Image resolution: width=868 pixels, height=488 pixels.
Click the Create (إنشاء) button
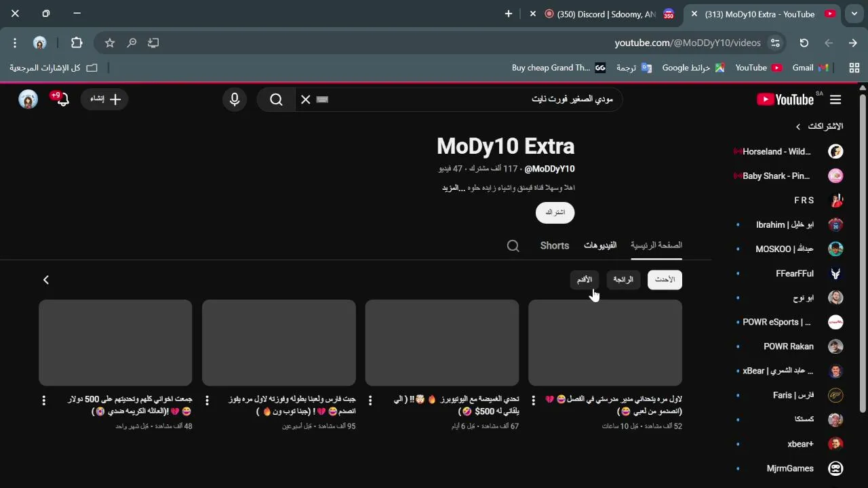(x=105, y=100)
